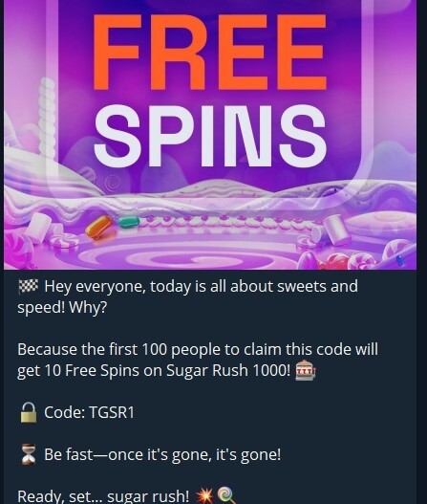This screenshot has width=427, height=504.
Task: Open the Free Spins promo image
Action: (210, 135)
